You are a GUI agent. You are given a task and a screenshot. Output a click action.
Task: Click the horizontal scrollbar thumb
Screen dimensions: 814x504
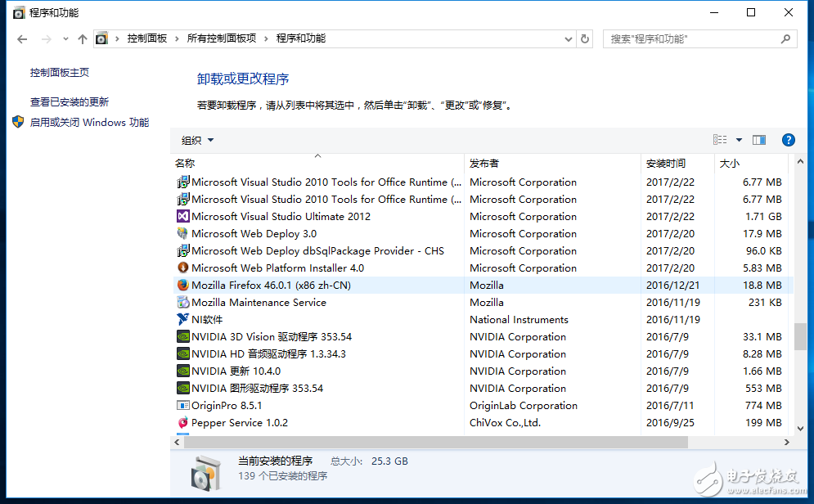tap(435, 443)
